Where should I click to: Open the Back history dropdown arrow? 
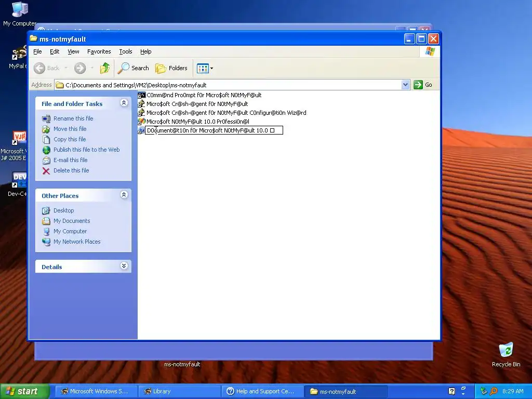point(66,68)
